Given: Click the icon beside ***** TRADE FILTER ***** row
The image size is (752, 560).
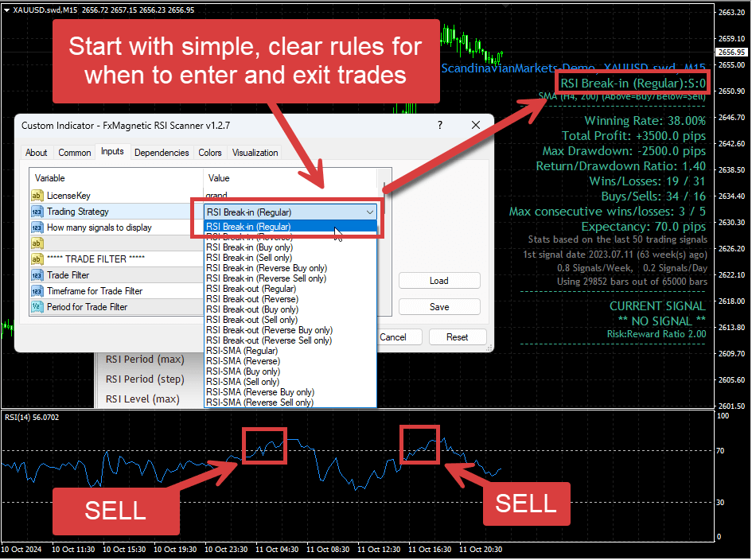Looking at the screenshot, I should point(37,259).
